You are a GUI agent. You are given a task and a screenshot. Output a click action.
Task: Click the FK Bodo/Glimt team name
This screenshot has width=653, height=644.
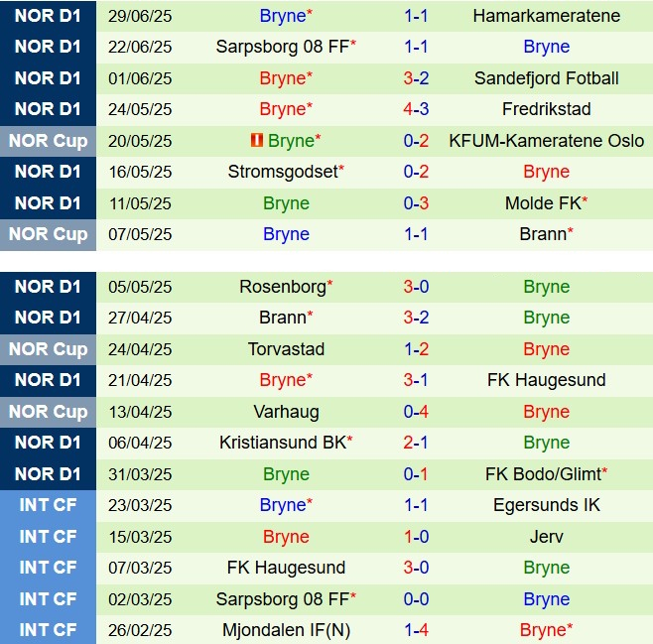[x=543, y=474]
